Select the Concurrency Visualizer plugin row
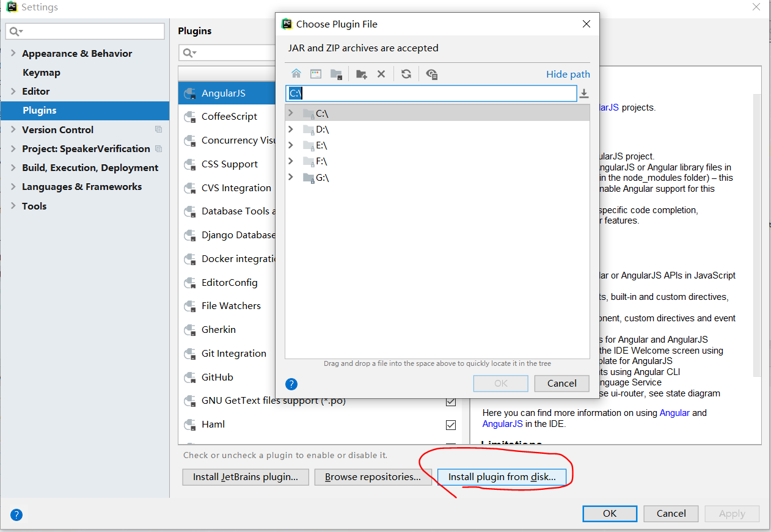Image resolution: width=771 pixels, height=532 pixels. 227,140
